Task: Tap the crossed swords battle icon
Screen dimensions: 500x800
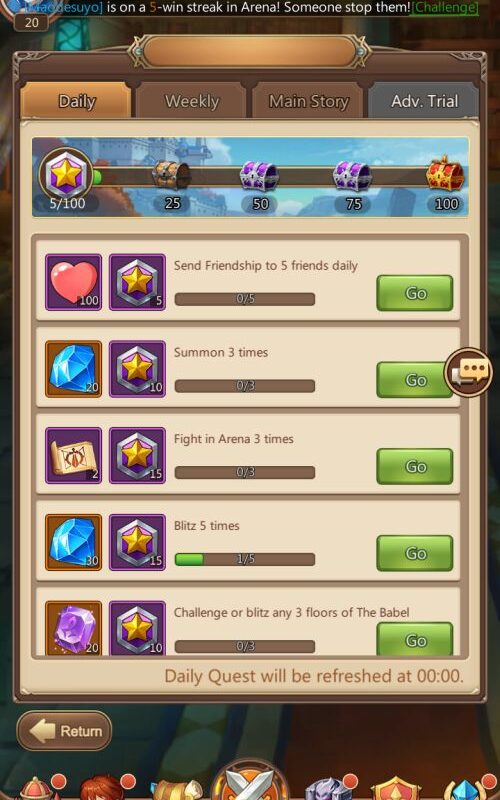Action: point(250,781)
